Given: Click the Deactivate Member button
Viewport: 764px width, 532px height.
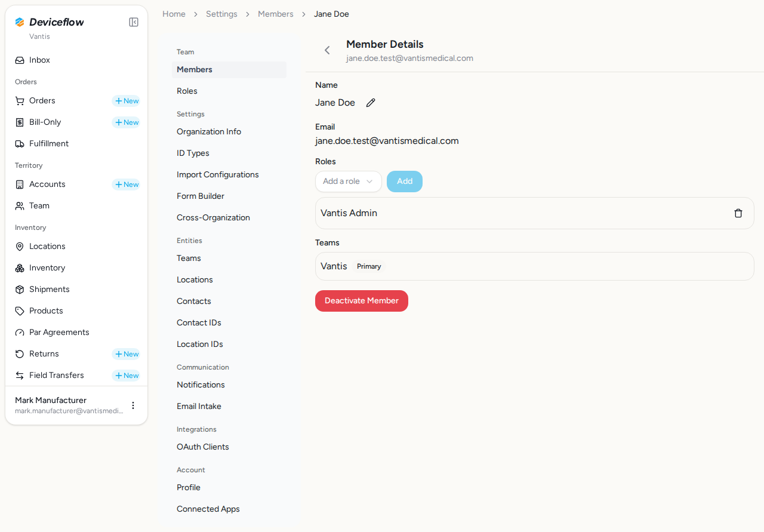Looking at the screenshot, I should pyautogui.click(x=362, y=301).
